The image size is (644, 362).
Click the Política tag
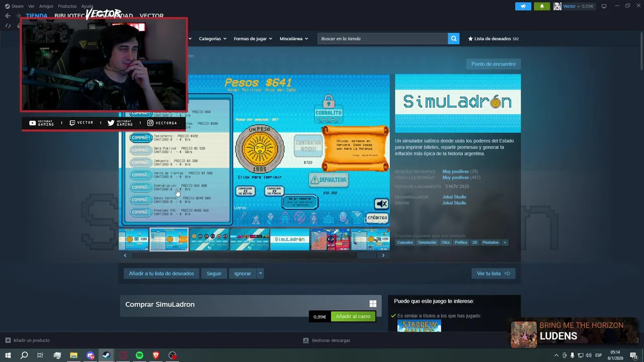pos(461,242)
